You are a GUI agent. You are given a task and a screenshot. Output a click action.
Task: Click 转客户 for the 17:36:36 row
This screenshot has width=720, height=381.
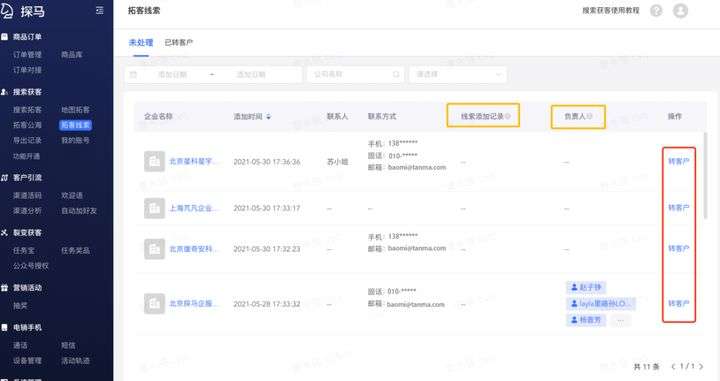click(x=679, y=161)
